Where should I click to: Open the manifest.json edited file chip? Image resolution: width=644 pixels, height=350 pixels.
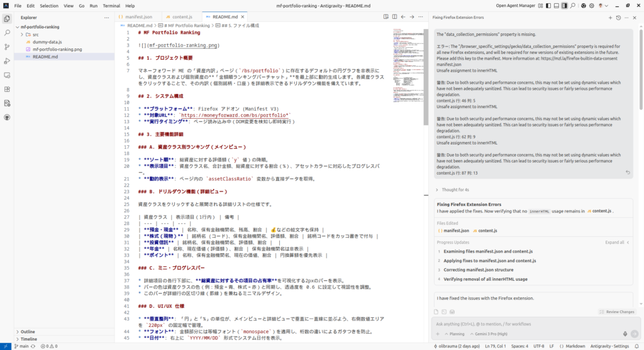(x=453, y=231)
